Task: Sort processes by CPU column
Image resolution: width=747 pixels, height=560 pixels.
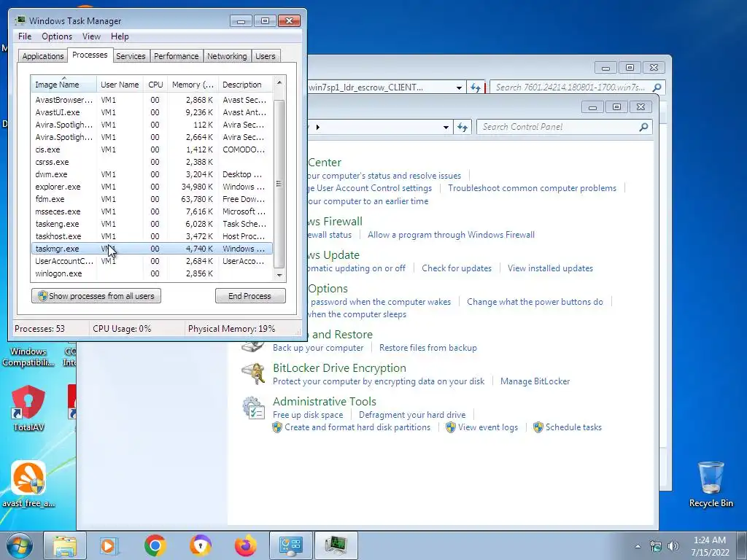Action: (x=155, y=85)
